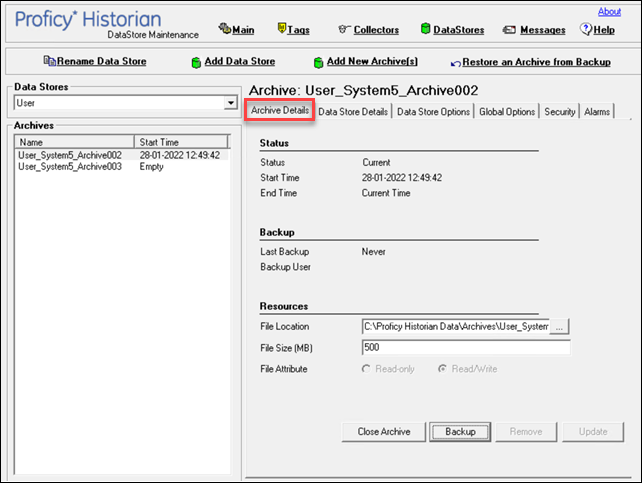Click the Rename Data Store icon
The image size is (642, 483).
point(50,61)
